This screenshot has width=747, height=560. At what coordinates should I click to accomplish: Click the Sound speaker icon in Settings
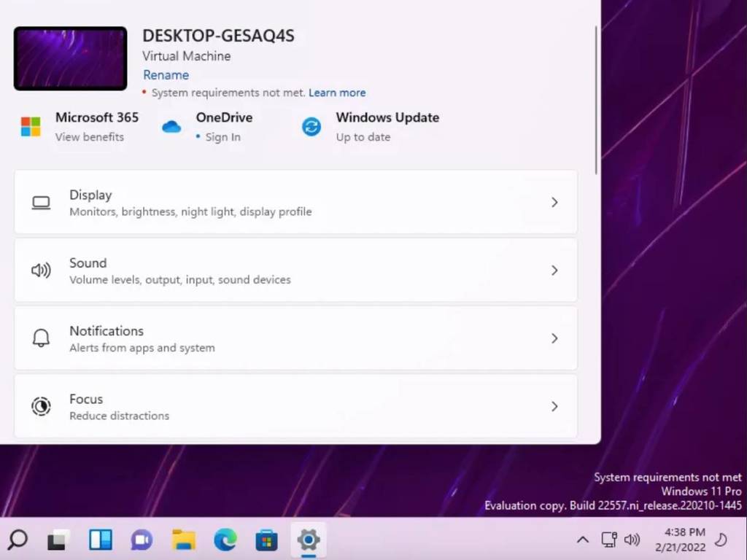click(x=41, y=271)
